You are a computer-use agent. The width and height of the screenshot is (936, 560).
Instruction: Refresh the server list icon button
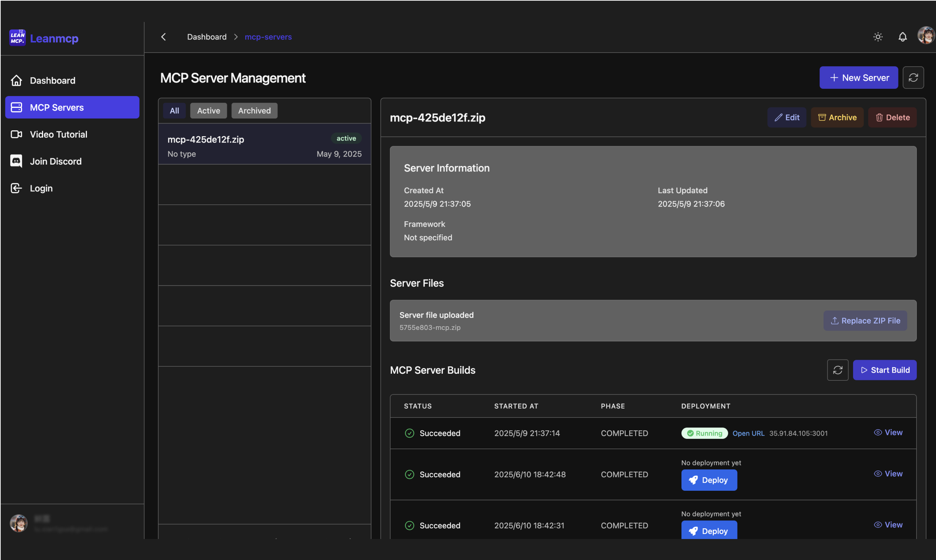point(913,78)
